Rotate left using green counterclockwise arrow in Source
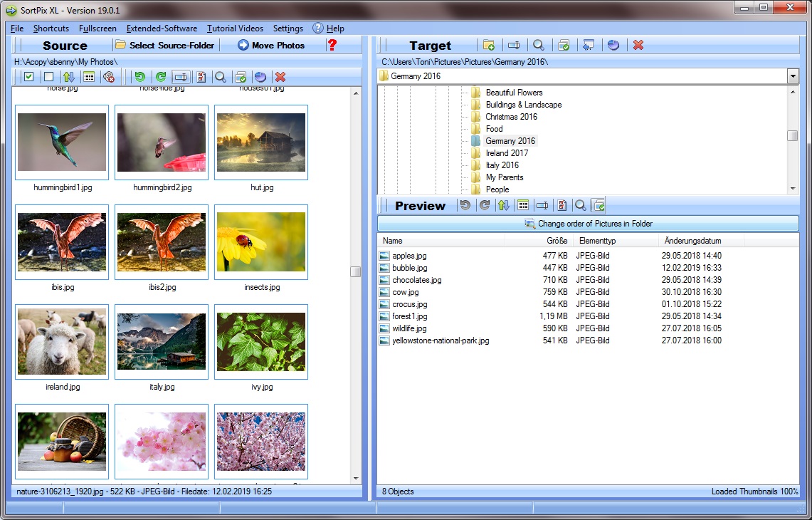This screenshot has height=520, width=812. (x=140, y=77)
